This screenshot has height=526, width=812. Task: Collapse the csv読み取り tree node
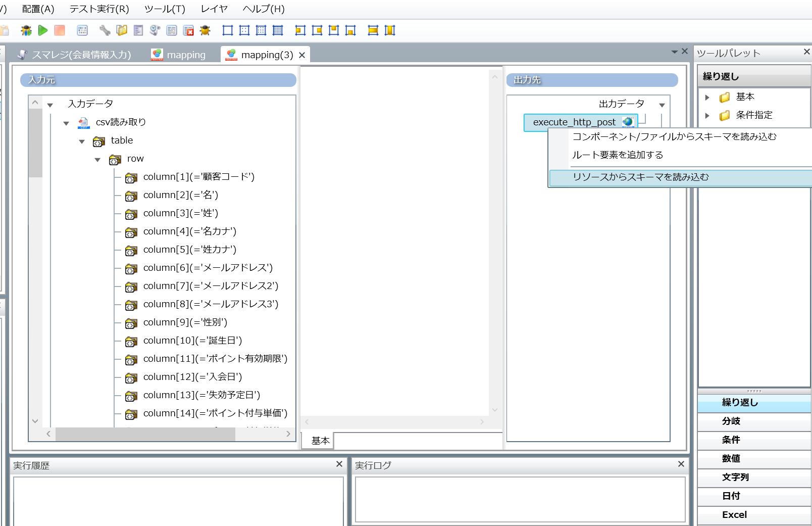(x=66, y=123)
